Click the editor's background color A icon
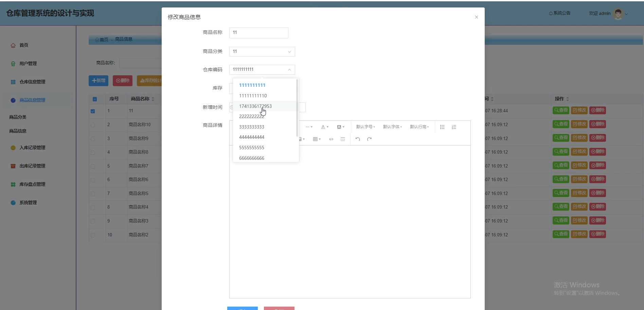 pos(341,127)
